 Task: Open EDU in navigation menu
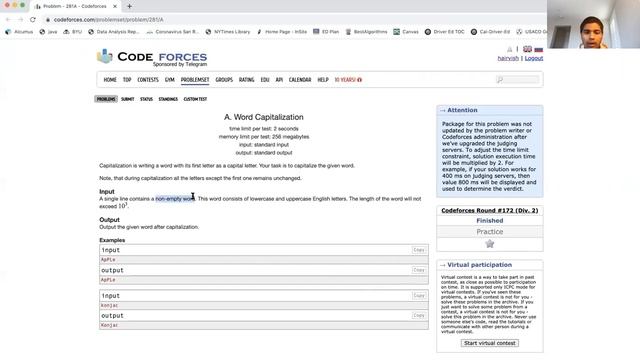tap(265, 80)
